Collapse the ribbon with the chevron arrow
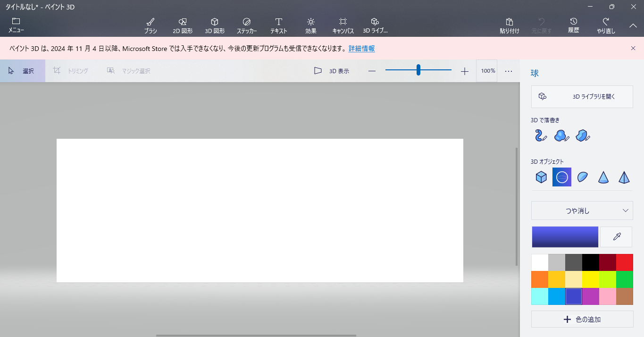 633,25
